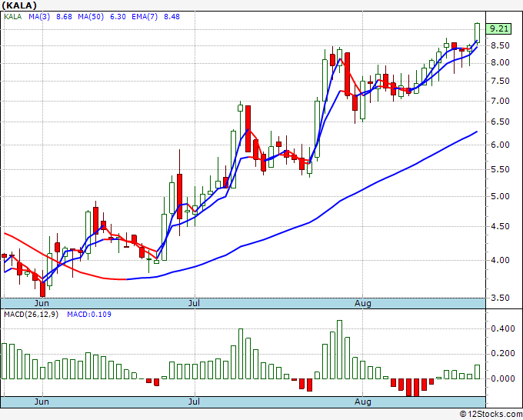The width and height of the screenshot is (523, 420).
Task: Click the MA(50) indicator label
Action: click(x=91, y=17)
